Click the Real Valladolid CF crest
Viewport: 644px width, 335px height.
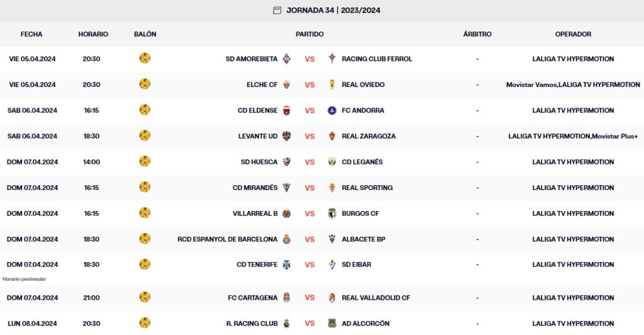click(x=332, y=298)
